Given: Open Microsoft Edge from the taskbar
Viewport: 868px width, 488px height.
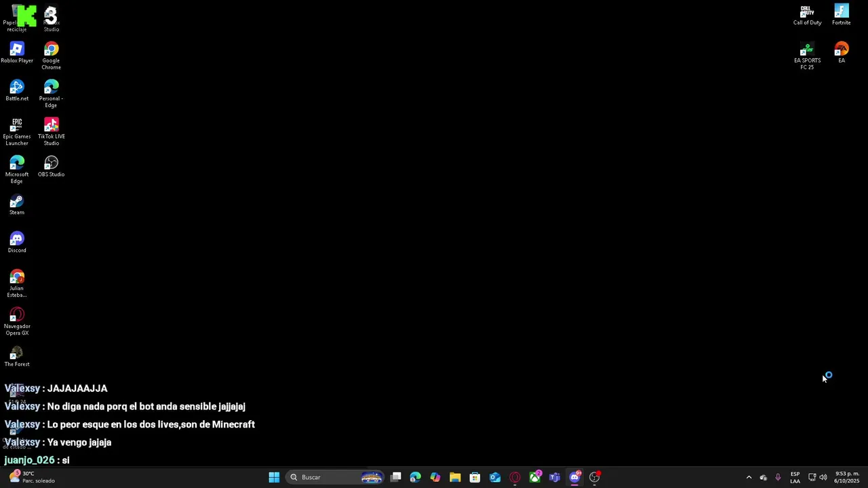Looking at the screenshot, I should pos(415,477).
